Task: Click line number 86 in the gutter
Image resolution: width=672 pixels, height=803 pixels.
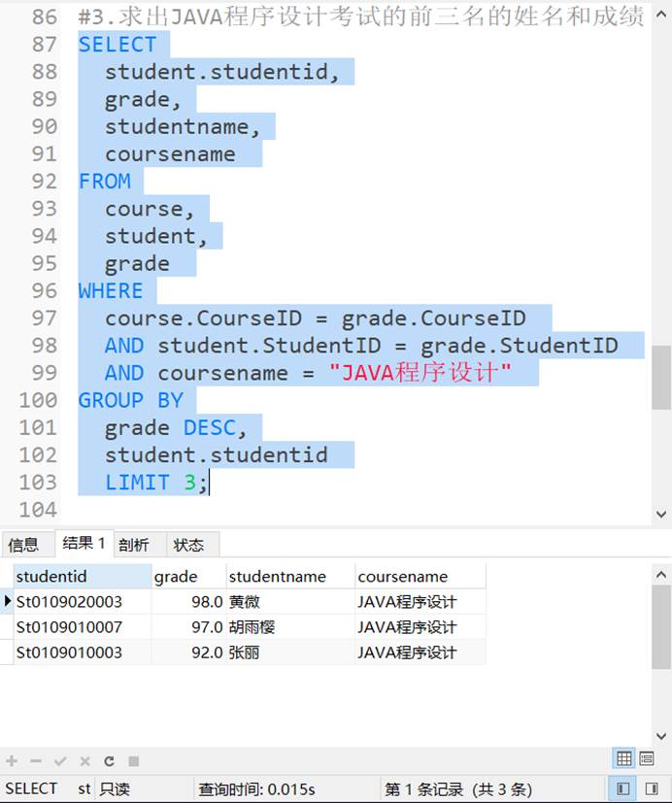Action: [44, 17]
